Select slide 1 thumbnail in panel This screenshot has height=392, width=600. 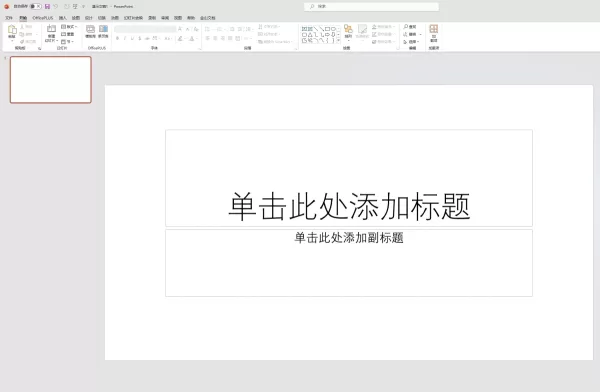point(51,80)
